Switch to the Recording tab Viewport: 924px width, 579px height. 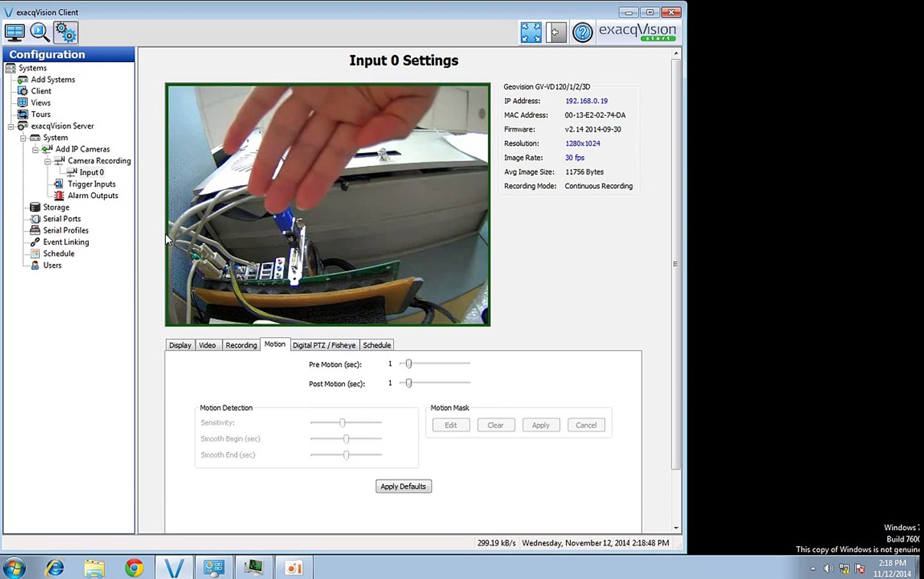point(241,345)
